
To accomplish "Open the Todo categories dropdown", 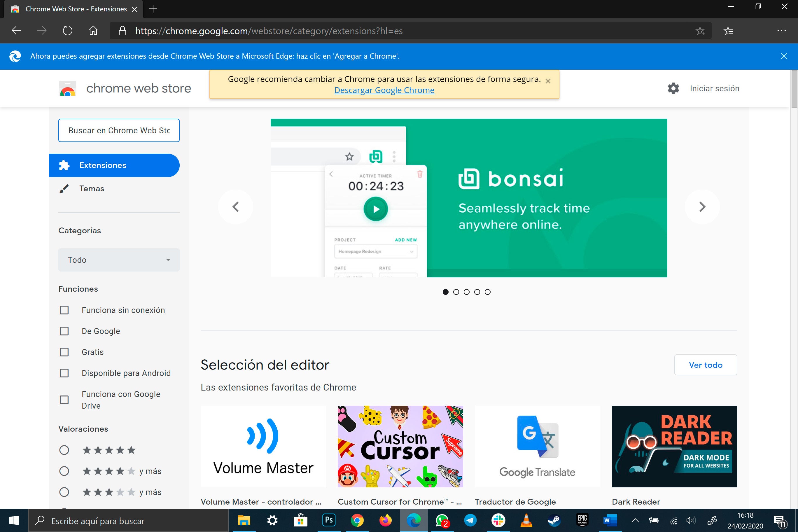I will (119, 260).
